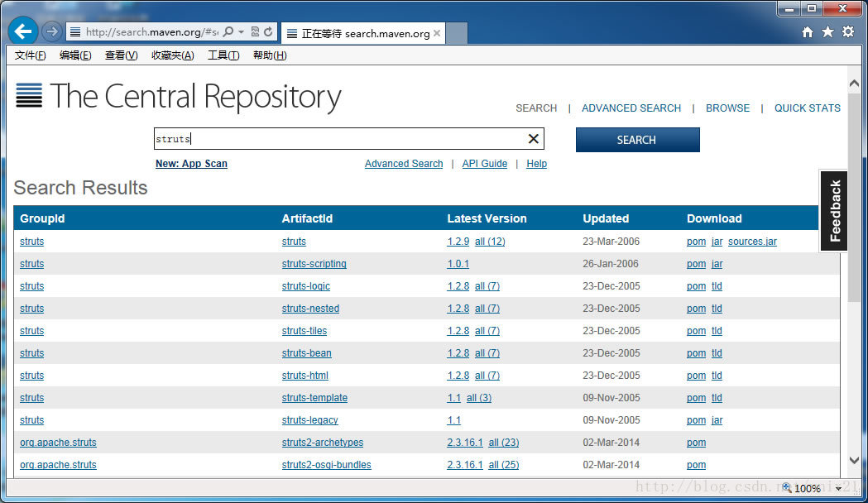Viewport: 868px width, 503px height.
Task: Click the Central Repository logo icon
Action: [x=29, y=95]
